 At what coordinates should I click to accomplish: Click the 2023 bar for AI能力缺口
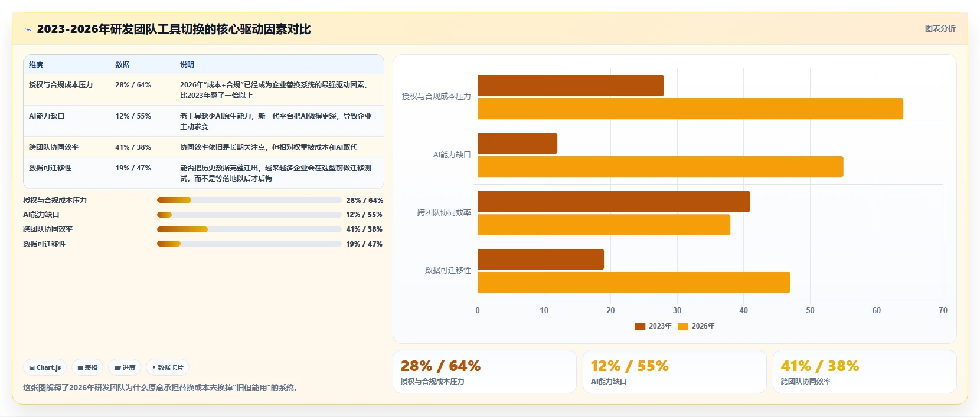click(x=518, y=143)
